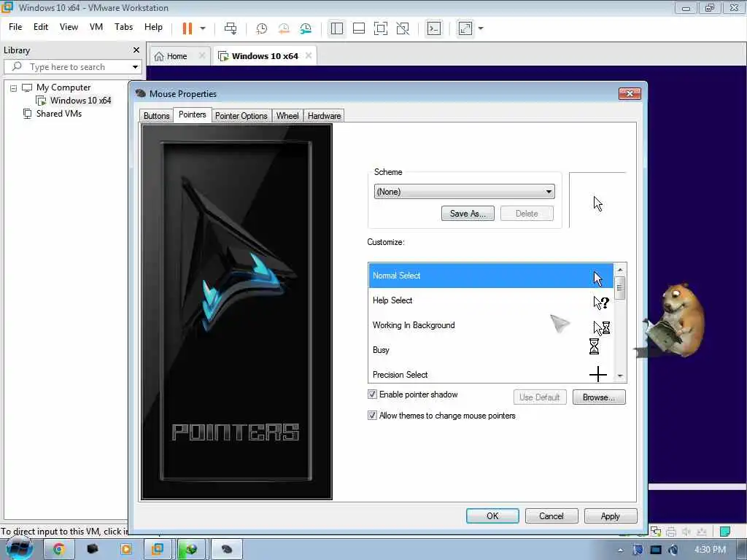Image resolution: width=747 pixels, height=560 pixels.
Task: Click the Browse... button
Action: point(599,397)
